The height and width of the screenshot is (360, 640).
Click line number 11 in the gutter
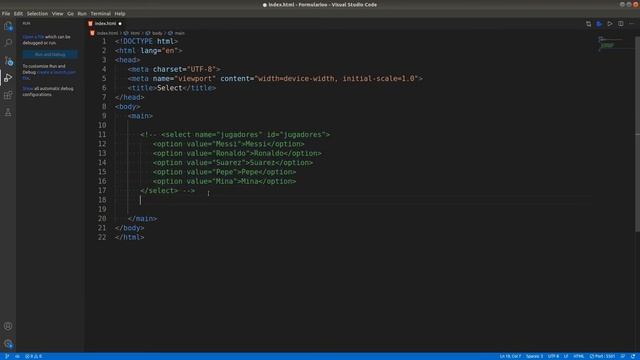[102, 135]
